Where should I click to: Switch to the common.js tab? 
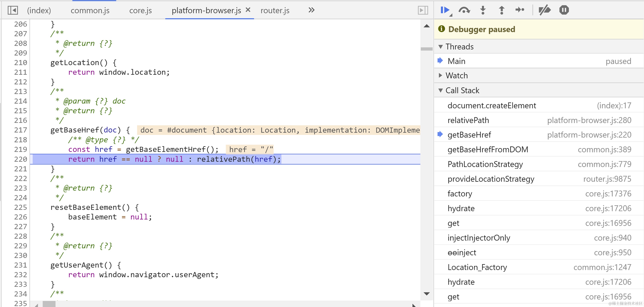click(x=90, y=10)
